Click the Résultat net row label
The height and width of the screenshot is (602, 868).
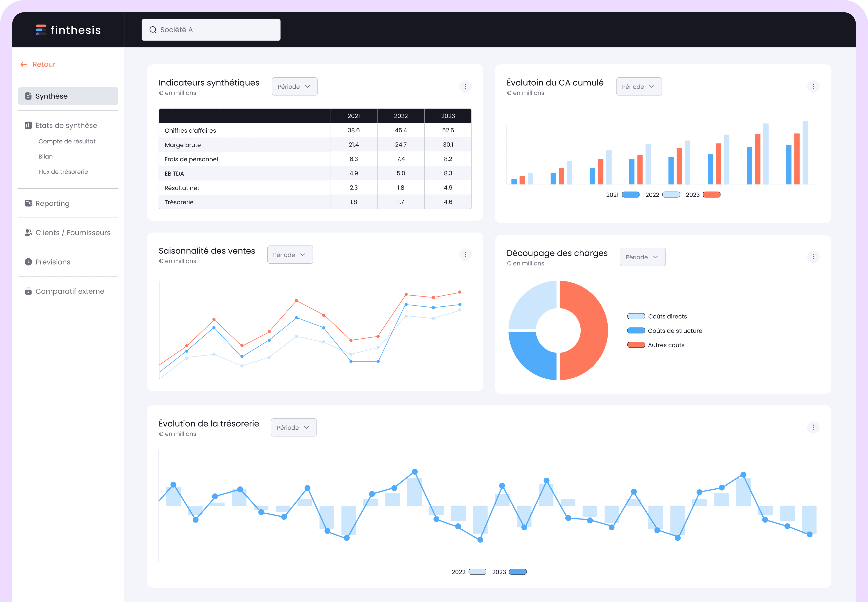182,188
